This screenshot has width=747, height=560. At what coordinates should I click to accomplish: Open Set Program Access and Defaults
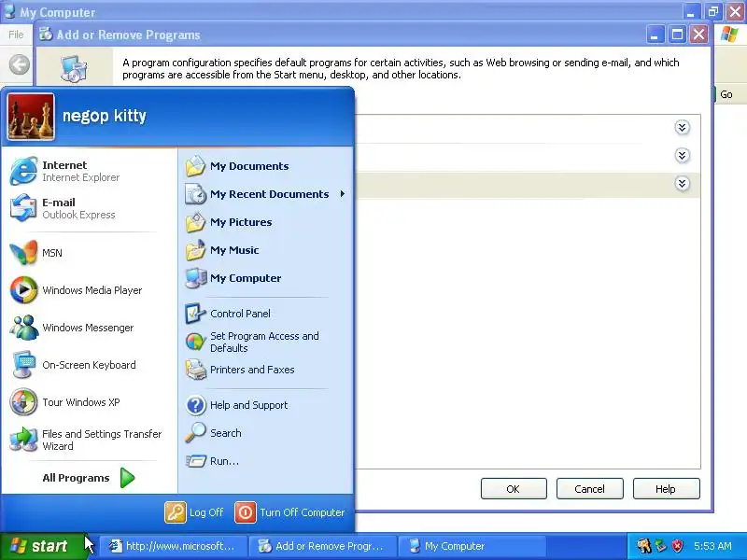tap(266, 342)
